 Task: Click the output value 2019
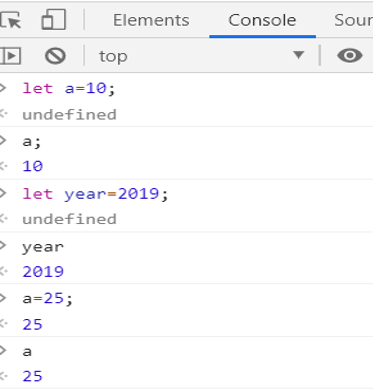click(x=43, y=272)
